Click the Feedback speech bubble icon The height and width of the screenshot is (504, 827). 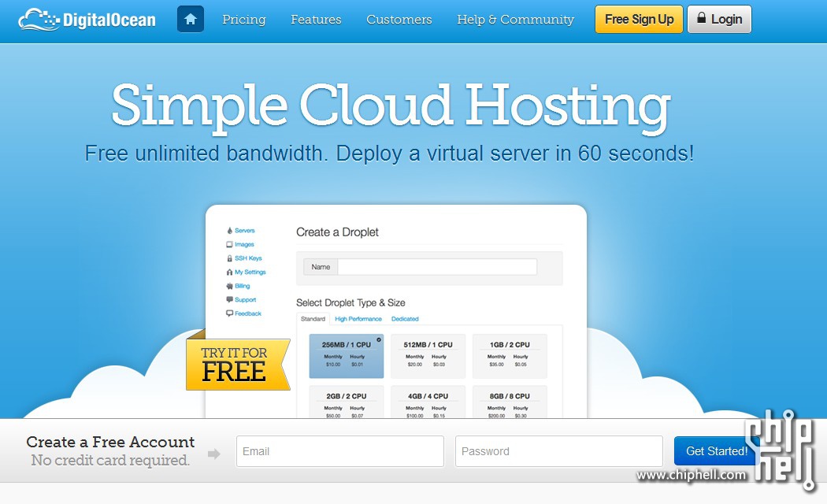[x=229, y=313]
